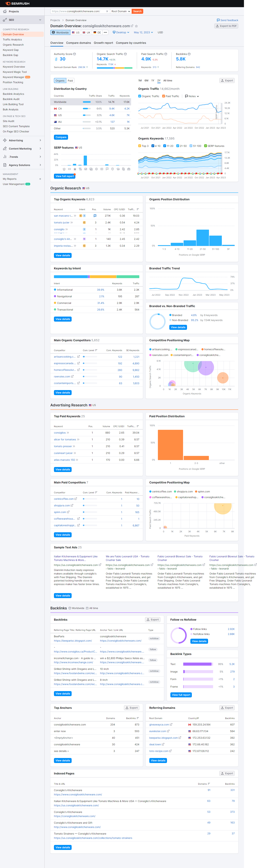
Task: Uncheck Organic Traffic checkbox
Action: pos(140,96)
